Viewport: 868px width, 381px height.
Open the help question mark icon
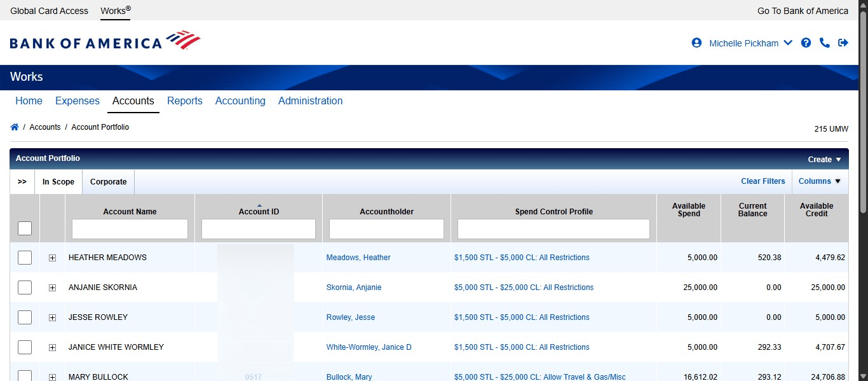(806, 43)
